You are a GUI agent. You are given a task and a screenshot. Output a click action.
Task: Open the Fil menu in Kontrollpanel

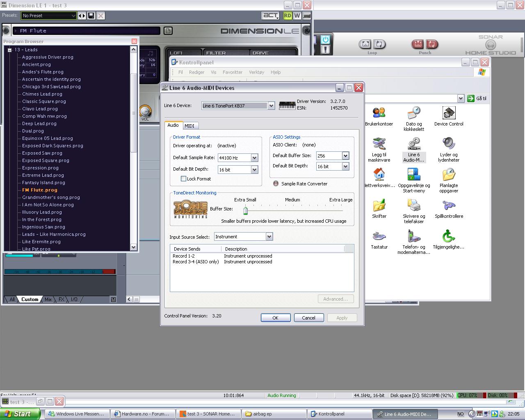[180, 72]
